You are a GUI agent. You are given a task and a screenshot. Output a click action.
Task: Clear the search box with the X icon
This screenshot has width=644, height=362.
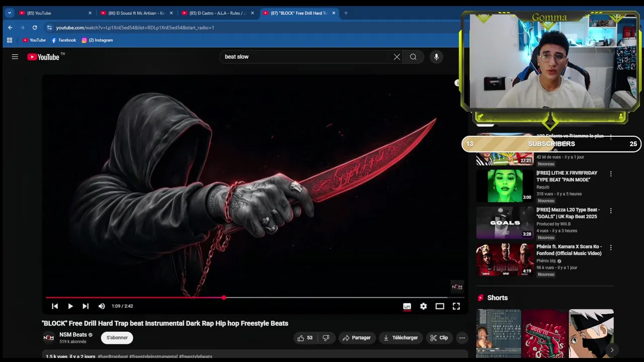pyautogui.click(x=397, y=57)
